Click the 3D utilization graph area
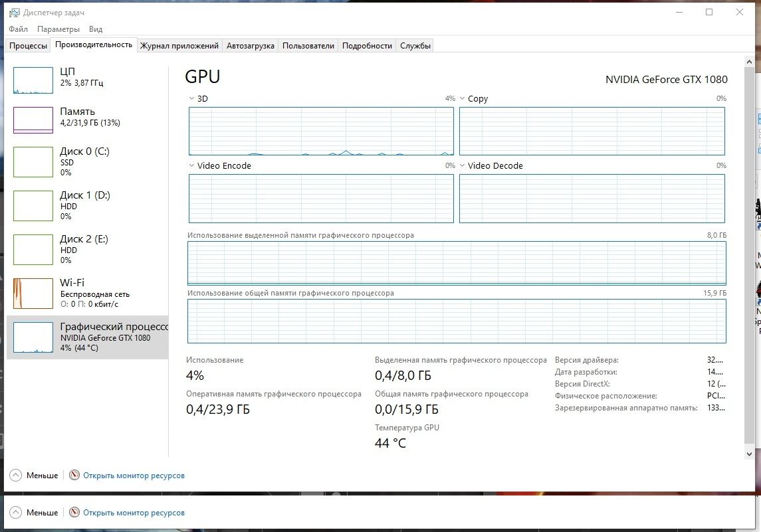 pos(321,132)
